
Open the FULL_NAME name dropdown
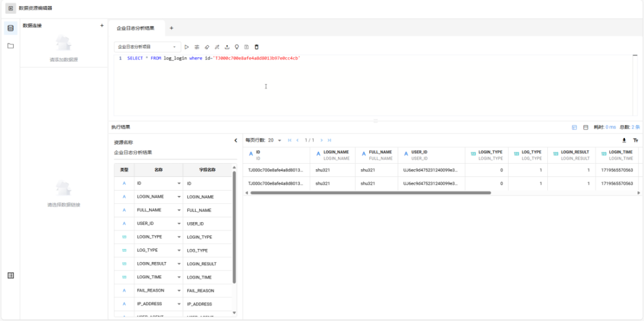pos(179,210)
